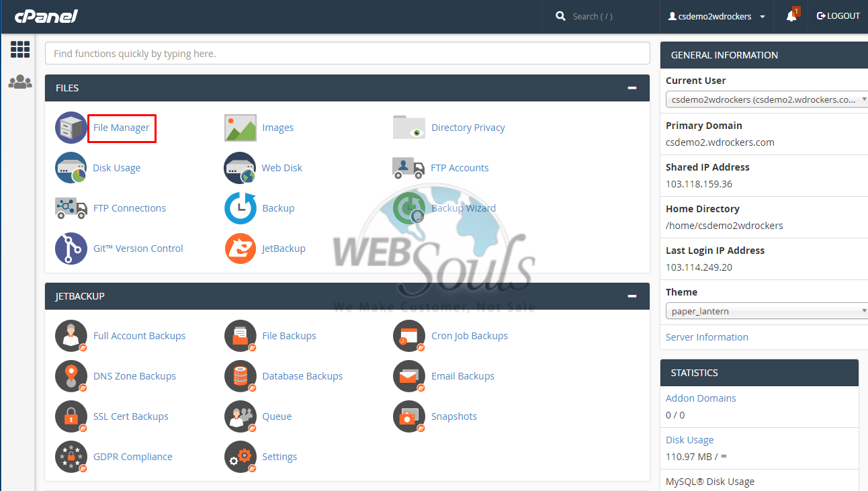Select the Last Login IP 103.114.249.20
This screenshot has width=868, height=491.
(x=699, y=267)
